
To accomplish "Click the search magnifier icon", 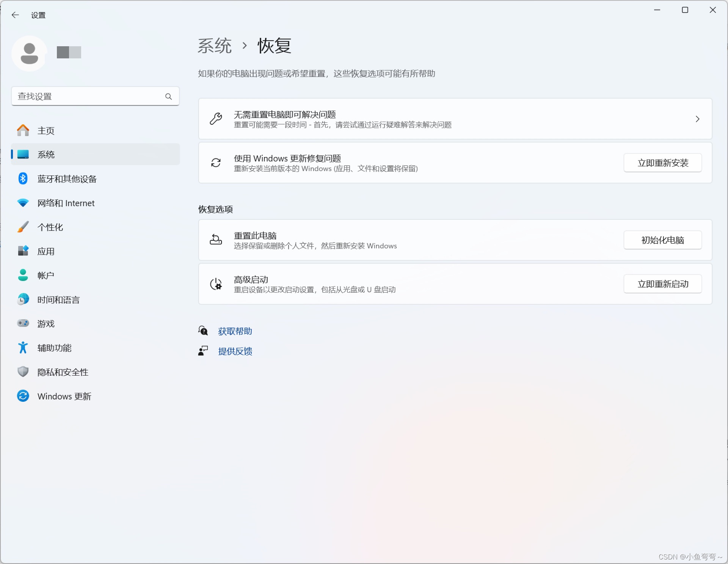I will click(x=168, y=97).
